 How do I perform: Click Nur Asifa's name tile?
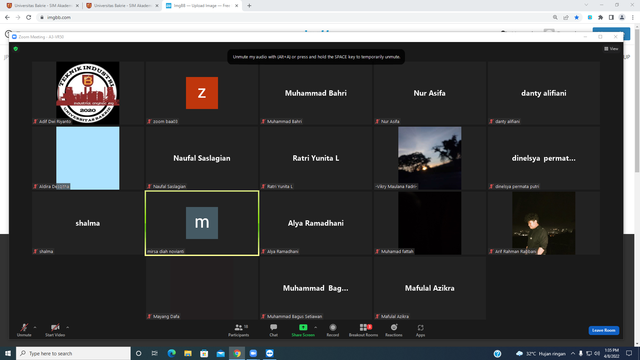coord(429,93)
